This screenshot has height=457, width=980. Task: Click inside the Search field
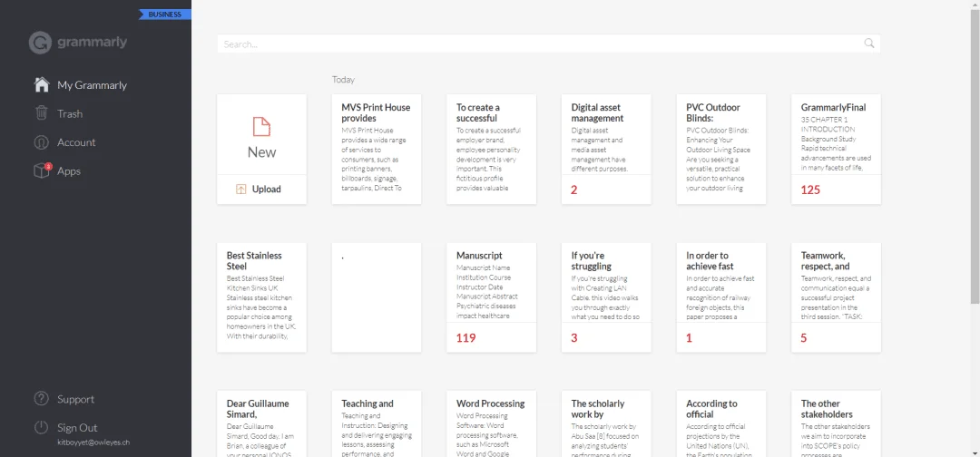[x=549, y=44]
